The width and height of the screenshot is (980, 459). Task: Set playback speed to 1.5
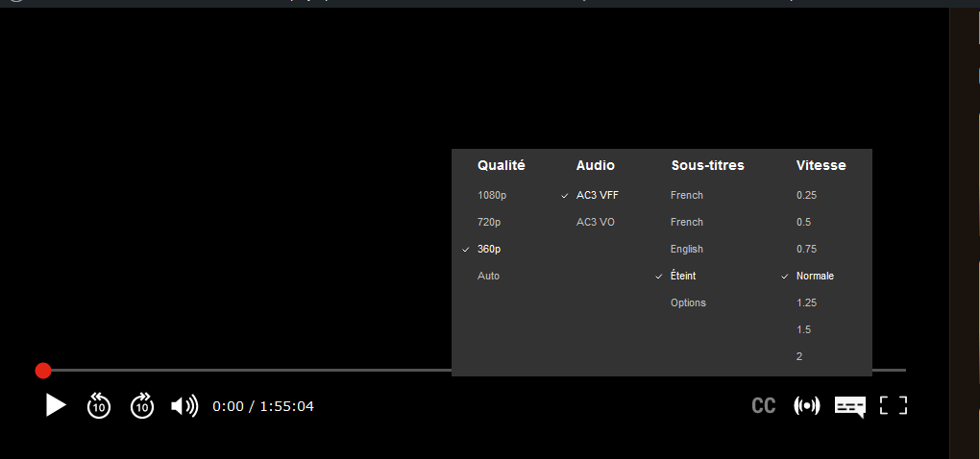pos(803,330)
